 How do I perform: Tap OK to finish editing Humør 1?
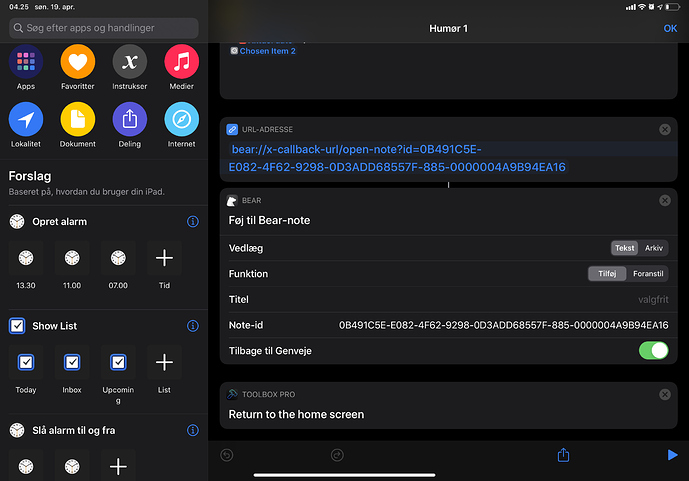[x=670, y=29]
